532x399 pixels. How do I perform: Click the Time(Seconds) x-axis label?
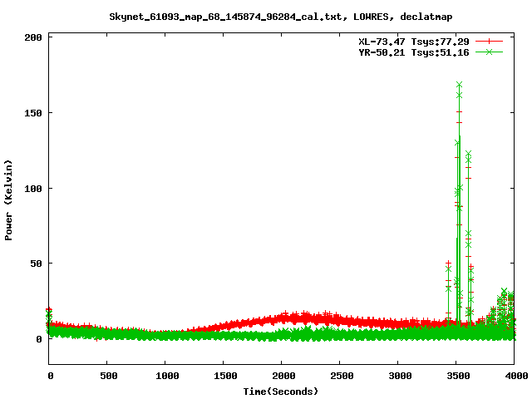[x=282, y=391]
